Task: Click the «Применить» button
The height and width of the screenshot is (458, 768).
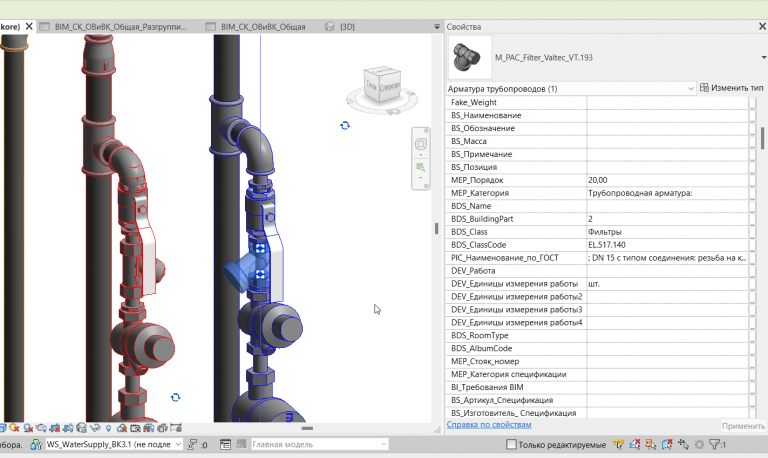Action: click(743, 426)
